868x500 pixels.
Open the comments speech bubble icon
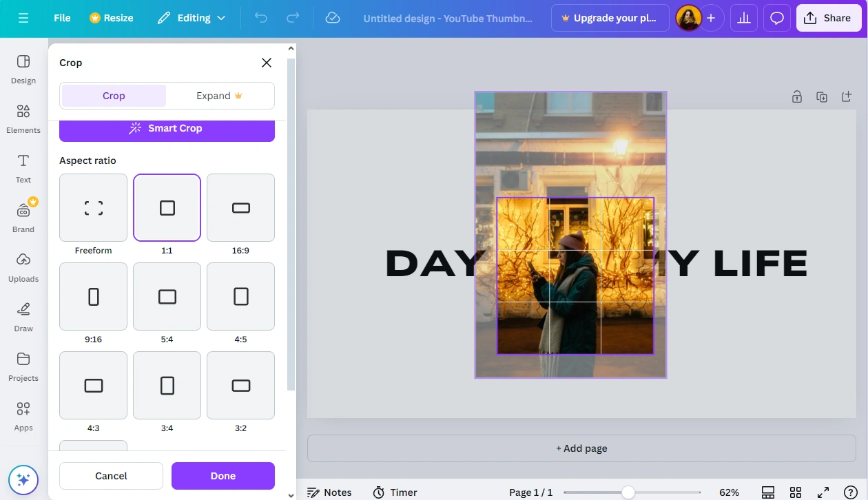(777, 18)
